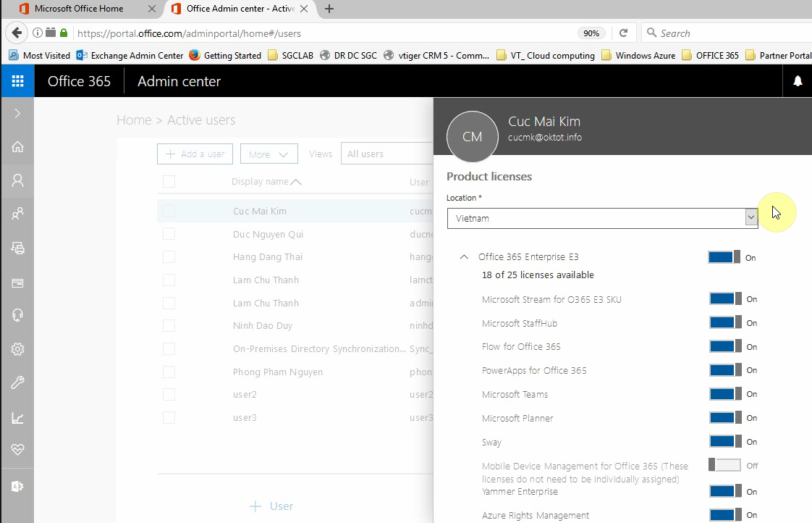Switch to the Microsoft Office Home tab
Screen dimensions: 812x523
click(x=79, y=9)
